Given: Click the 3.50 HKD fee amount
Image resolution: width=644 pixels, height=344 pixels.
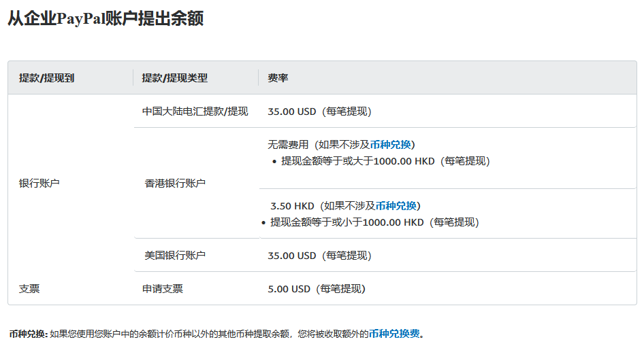Looking at the screenshot, I should point(292,206).
